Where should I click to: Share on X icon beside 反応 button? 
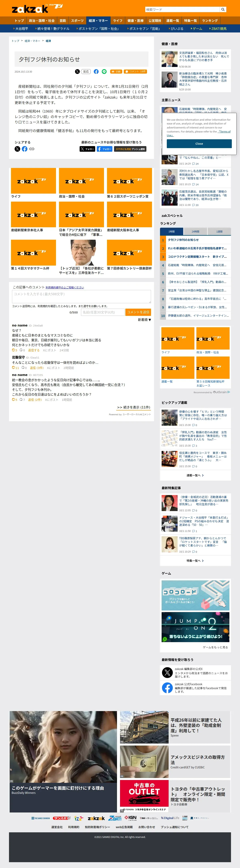click(x=77, y=71)
